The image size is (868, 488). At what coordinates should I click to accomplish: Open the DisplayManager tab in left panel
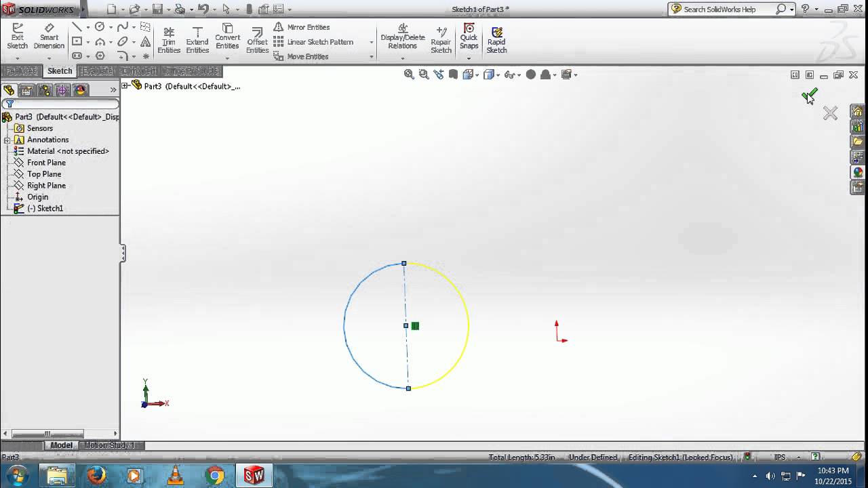point(81,90)
